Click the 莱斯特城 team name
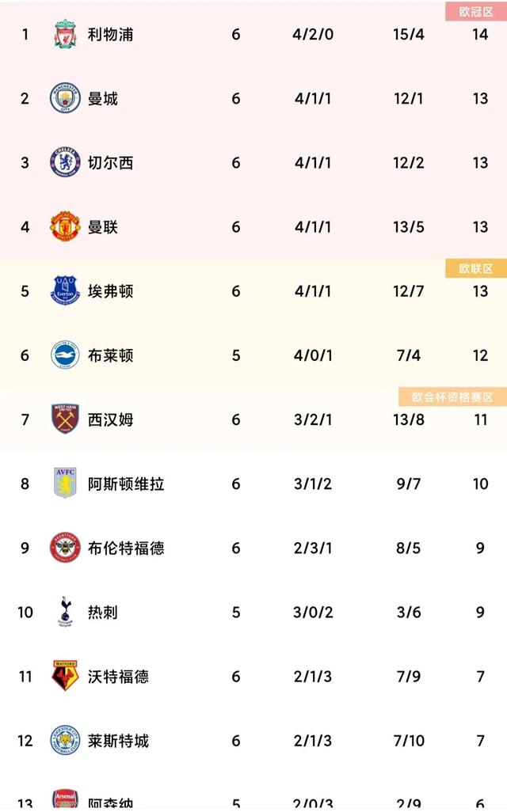Viewport: 507px width, 812px height. point(118,740)
